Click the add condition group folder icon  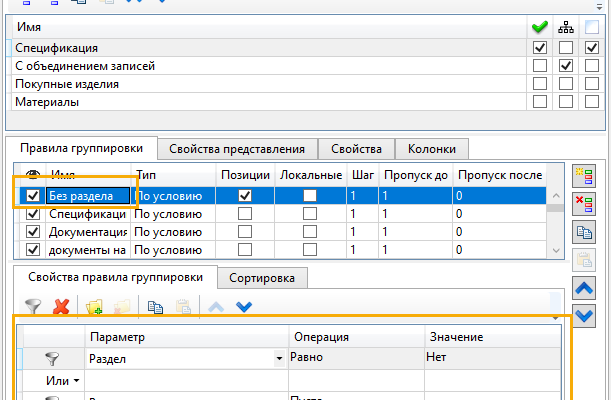point(95,306)
